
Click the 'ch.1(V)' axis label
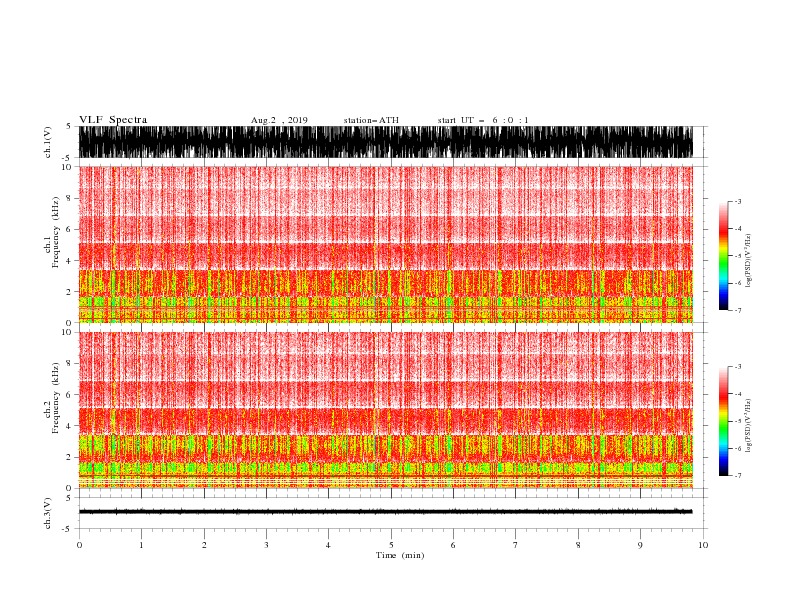pyautogui.click(x=48, y=142)
